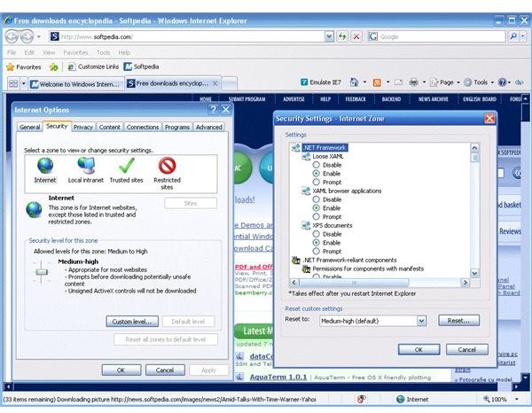The height and width of the screenshot is (413, 532).
Task: Open the Quick Tabs list dropdown arrow
Action: [23, 83]
